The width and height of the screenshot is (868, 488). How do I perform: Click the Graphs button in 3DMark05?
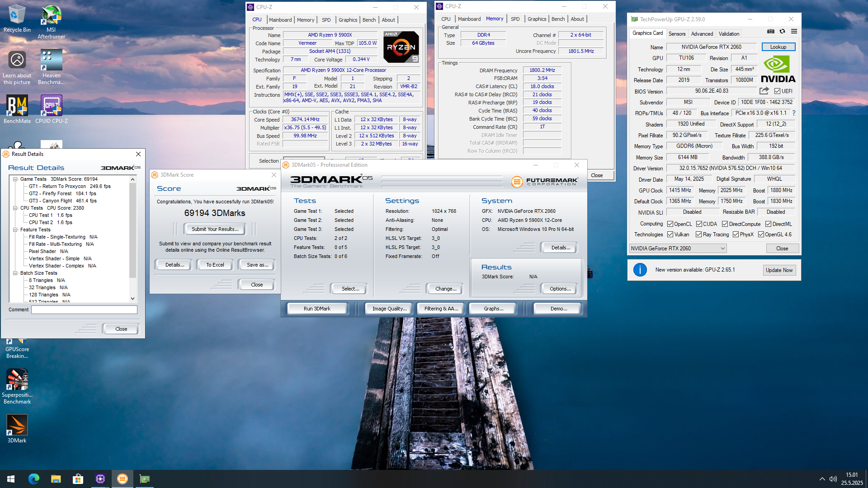pos(493,309)
